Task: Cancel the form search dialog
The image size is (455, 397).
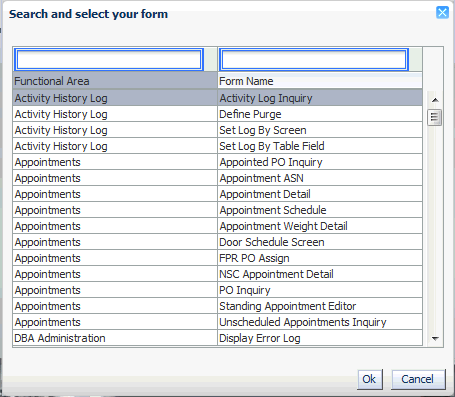Action: [418, 379]
